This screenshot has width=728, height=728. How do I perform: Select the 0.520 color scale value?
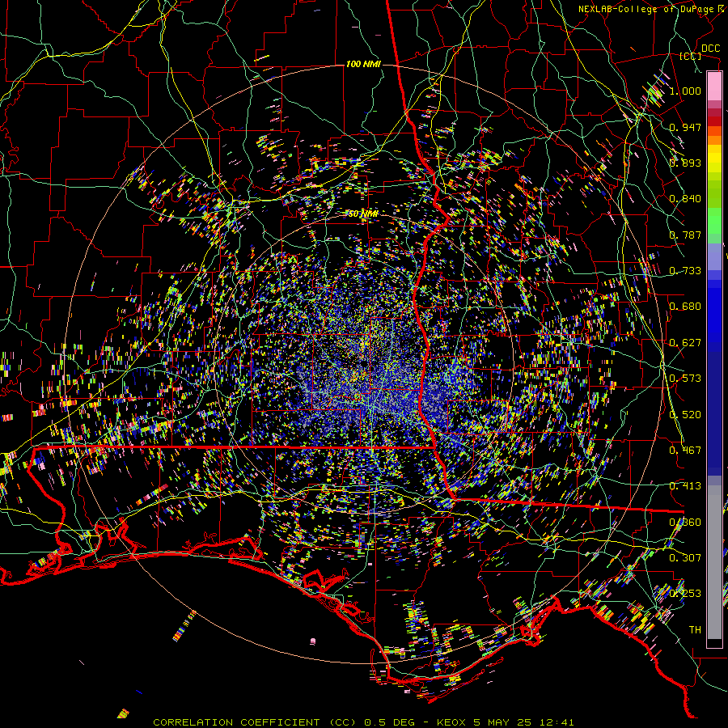(x=685, y=414)
